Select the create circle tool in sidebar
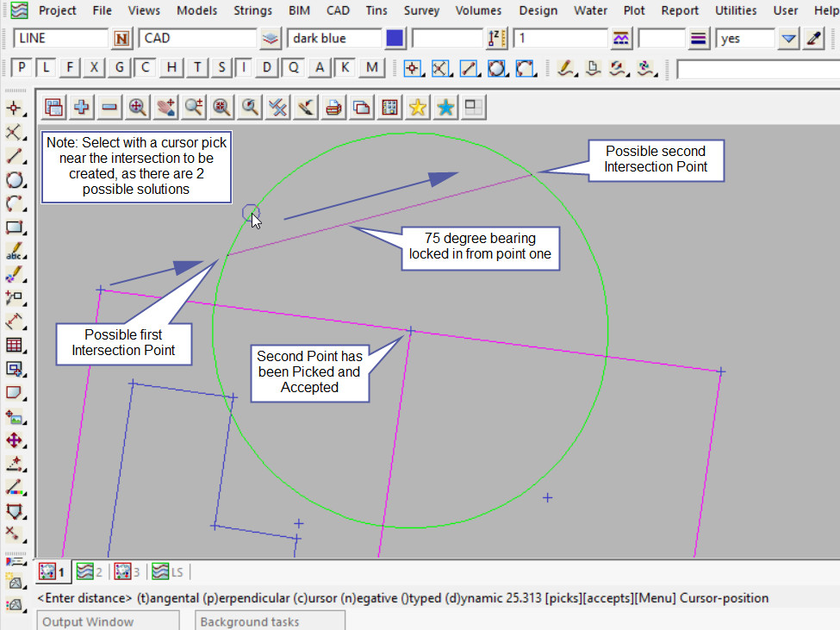840x630 pixels. coord(15,180)
